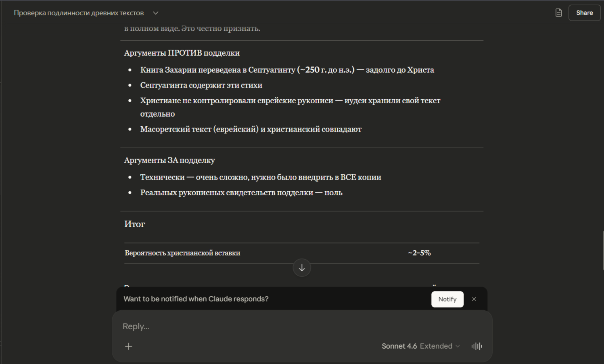Click the "Аргументы ЗА подделку" heading
The height and width of the screenshot is (364, 604).
pos(169,160)
